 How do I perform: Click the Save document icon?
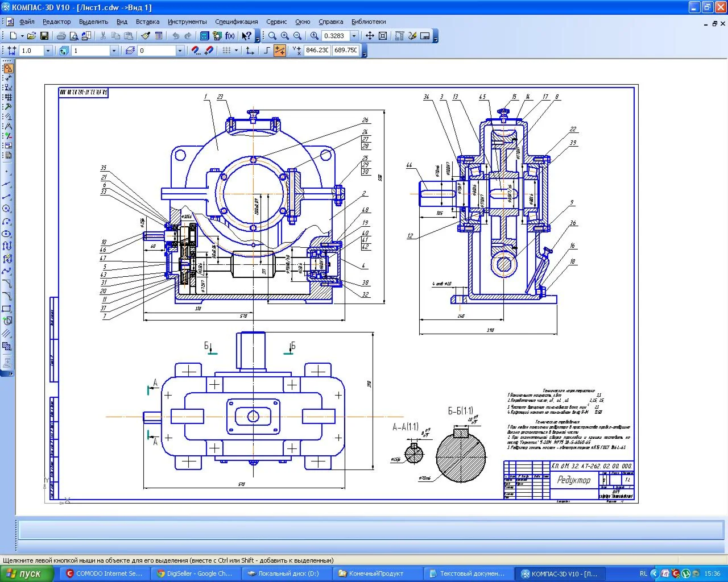point(44,36)
